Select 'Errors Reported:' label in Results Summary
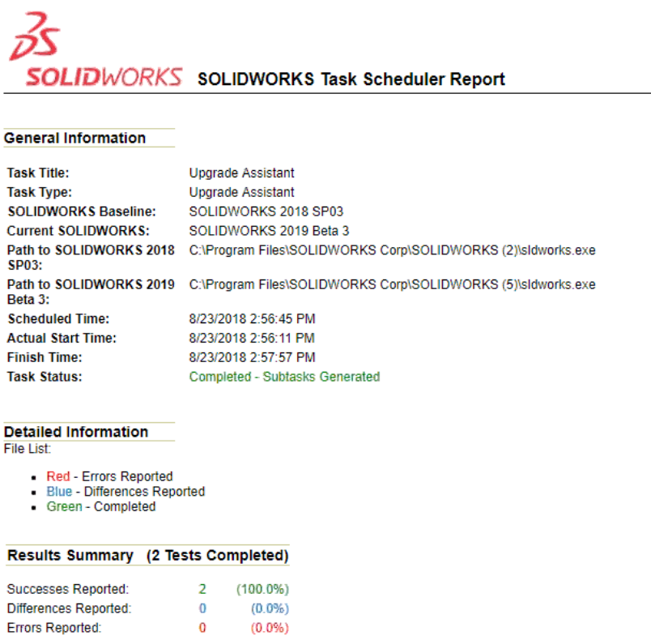This screenshot has width=651, height=644. pyautogui.click(x=54, y=627)
